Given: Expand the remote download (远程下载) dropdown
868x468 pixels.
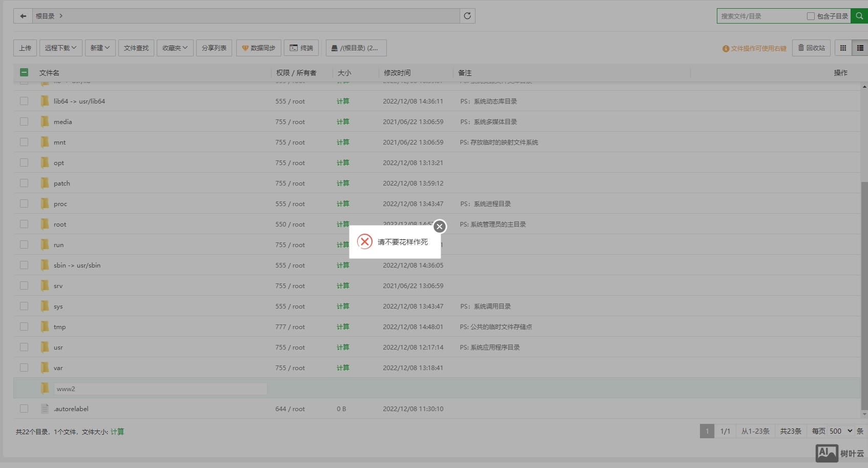Looking at the screenshot, I should [x=60, y=48].
